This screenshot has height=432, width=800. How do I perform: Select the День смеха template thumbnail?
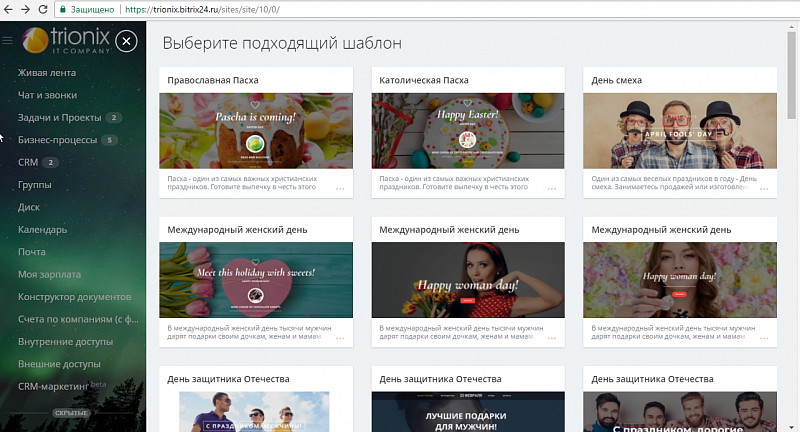(680, 131)
